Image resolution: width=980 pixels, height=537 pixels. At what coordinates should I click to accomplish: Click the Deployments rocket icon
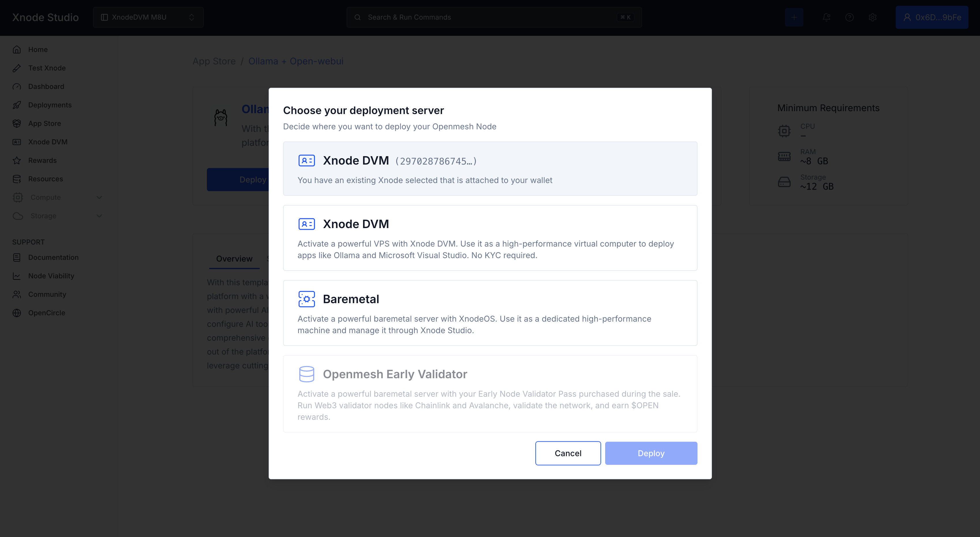[x=17, y=105]
